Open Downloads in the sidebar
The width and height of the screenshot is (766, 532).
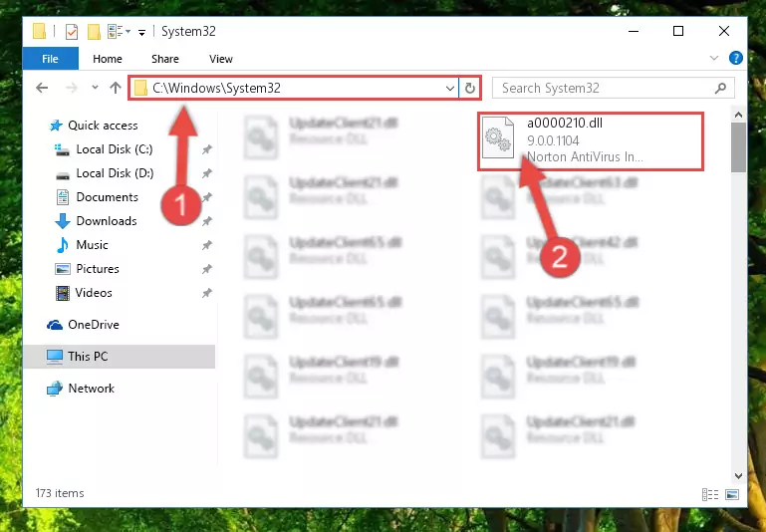97,221
